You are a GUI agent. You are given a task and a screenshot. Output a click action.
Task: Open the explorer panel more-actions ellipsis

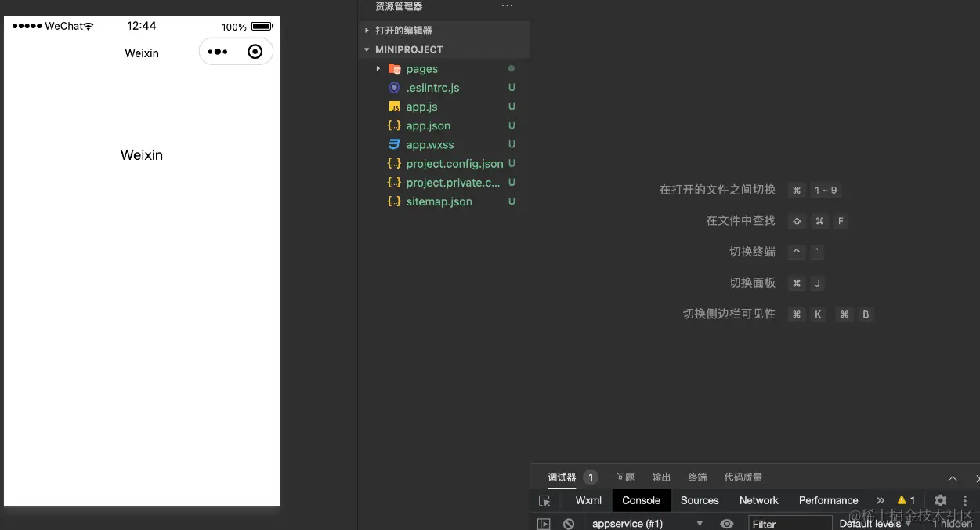[x=507, y=6]
